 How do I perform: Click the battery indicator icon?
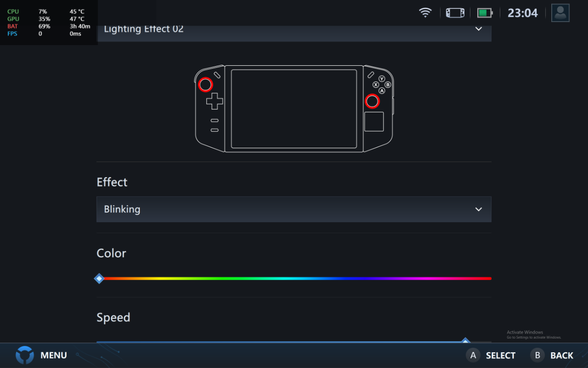click(x=485, y=13)
